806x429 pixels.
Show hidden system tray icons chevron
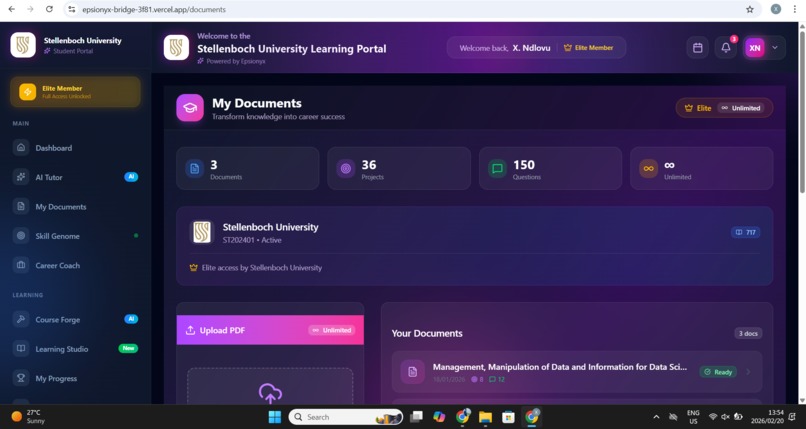coord(656,417)
